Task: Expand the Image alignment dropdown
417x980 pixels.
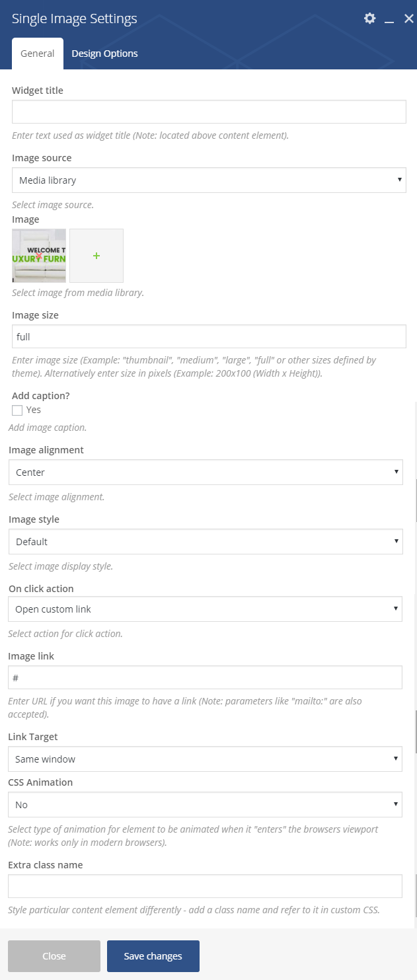Action: [206, 472]
